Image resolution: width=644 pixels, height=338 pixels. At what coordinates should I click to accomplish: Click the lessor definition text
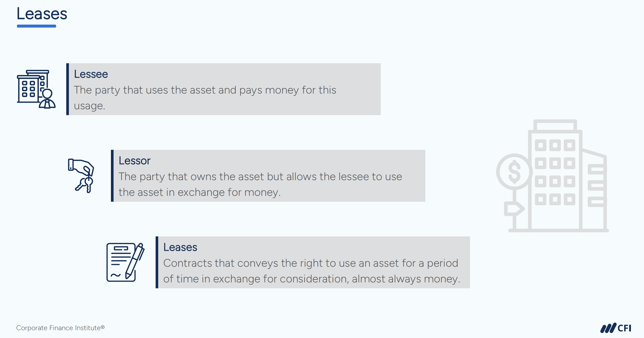pyautogui.click(x=260, y=184)
